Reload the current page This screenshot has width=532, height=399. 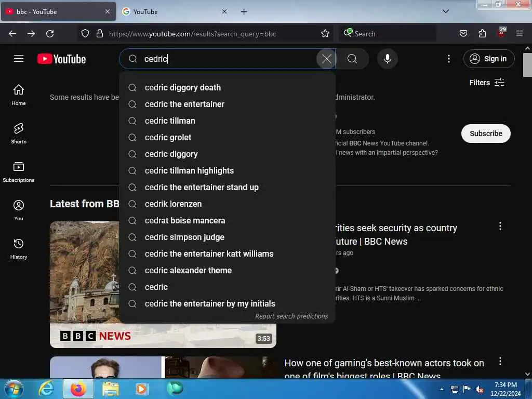coord(50,34)
